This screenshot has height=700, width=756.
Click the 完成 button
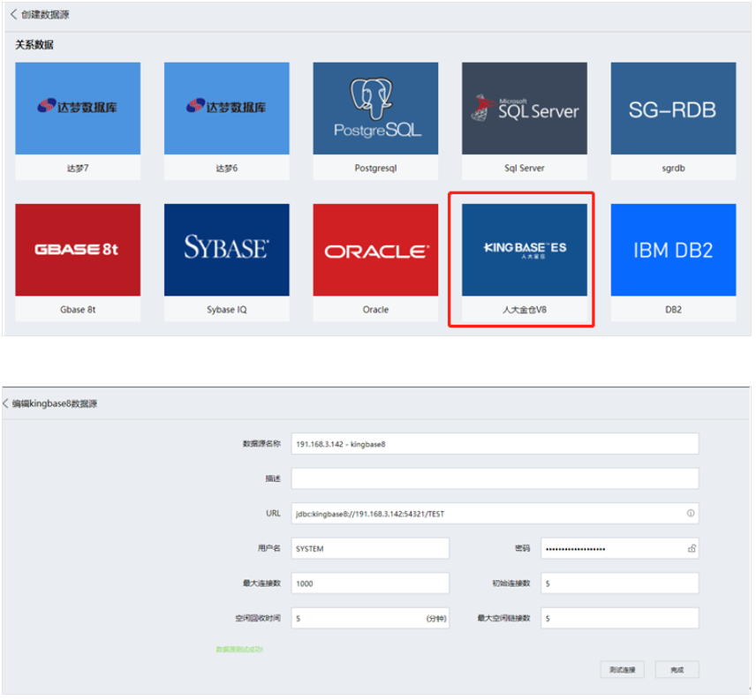tap(677, 670)
